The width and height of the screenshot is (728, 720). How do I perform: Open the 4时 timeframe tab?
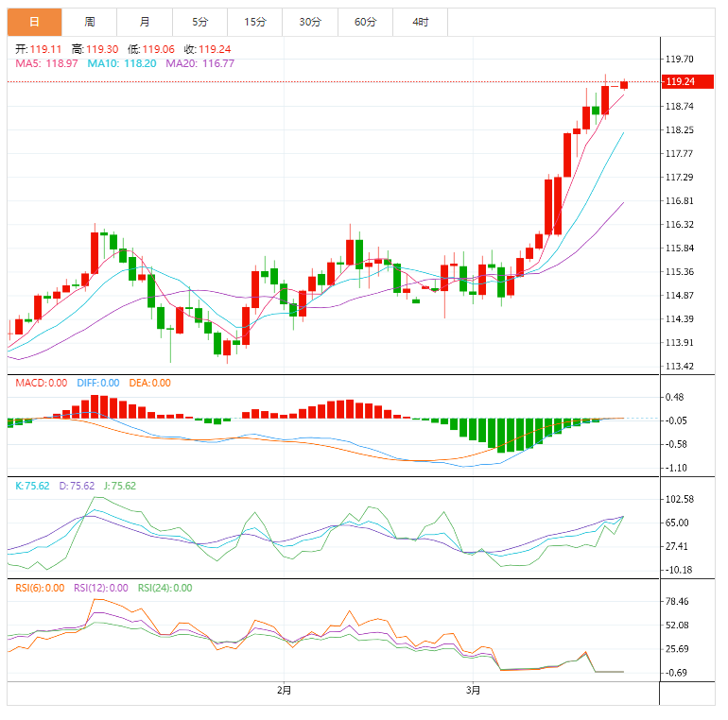[x=421, y=22]
